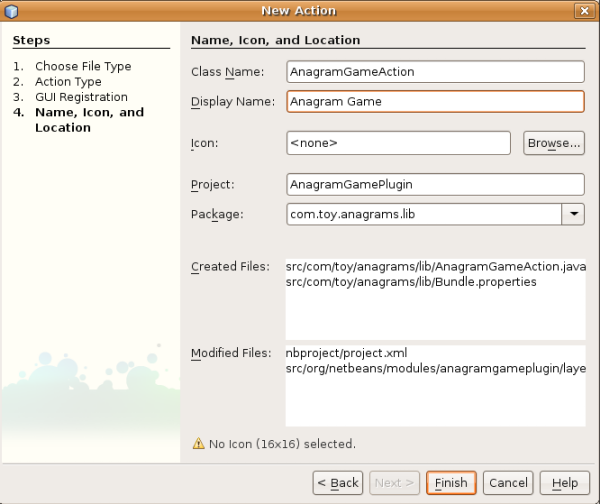
Task: Click the Class Name input field
Action: tap(434, 72)
